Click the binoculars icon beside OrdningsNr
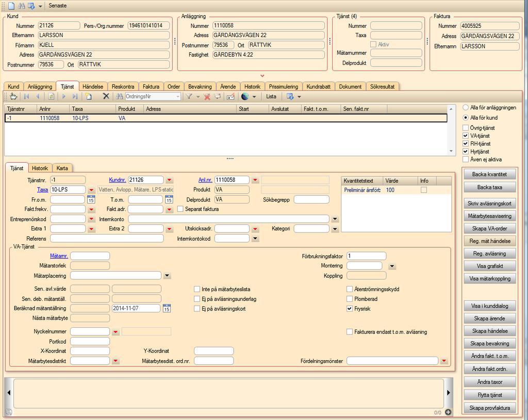Viewport: 528px width, 420px height. click(119, 96)
